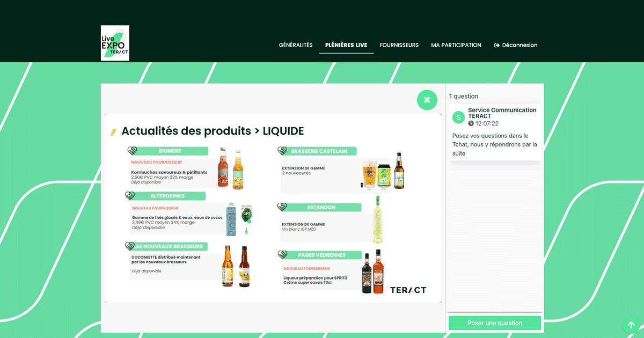This screenshot has height=338, width=644.
Task: Close the slide with the round X button
Action: pyautogui.click(x=427, y=100)
